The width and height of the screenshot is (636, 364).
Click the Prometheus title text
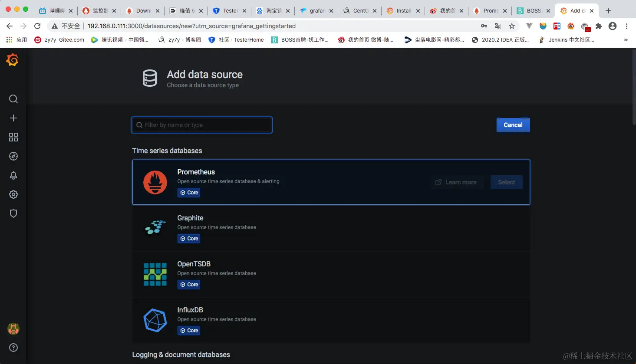(x=196, y=172)
